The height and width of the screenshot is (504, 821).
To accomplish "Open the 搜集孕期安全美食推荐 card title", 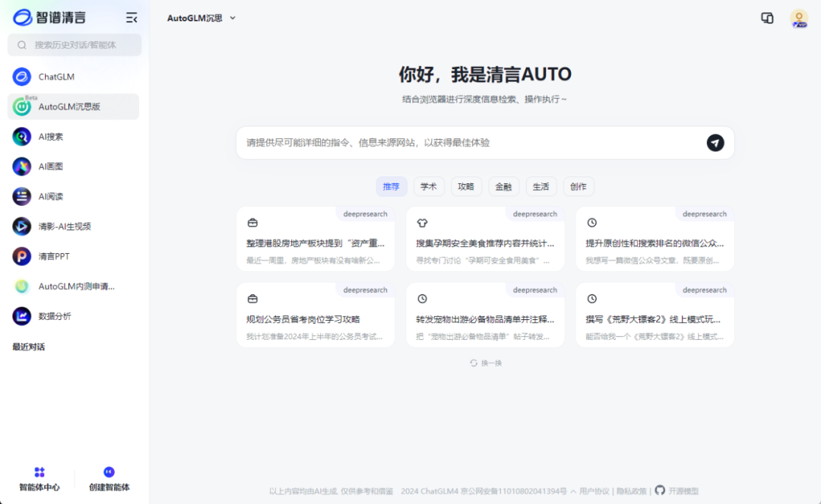I will point(485,243).
